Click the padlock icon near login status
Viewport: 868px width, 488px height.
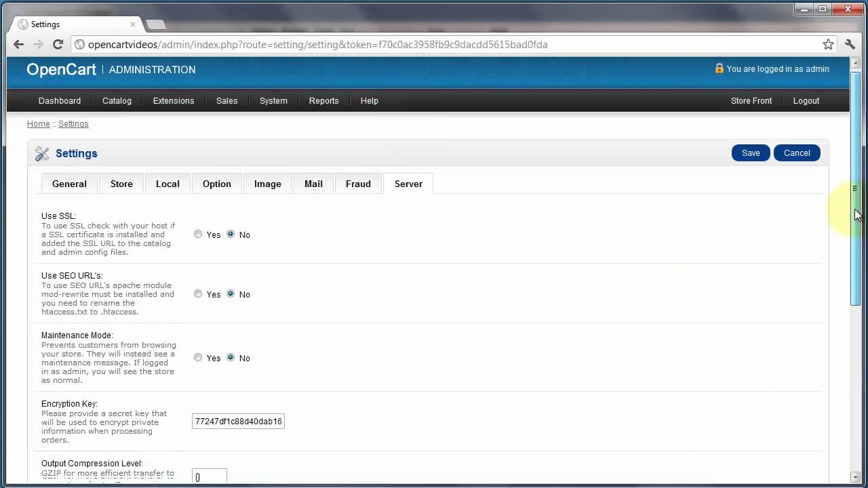tap(719, 68)
